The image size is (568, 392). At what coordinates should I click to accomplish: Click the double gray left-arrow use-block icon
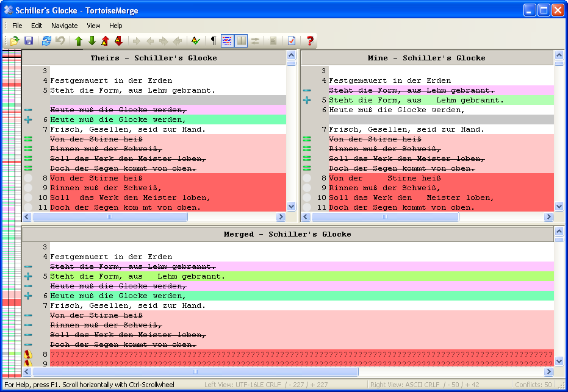[x=178, y=41]
